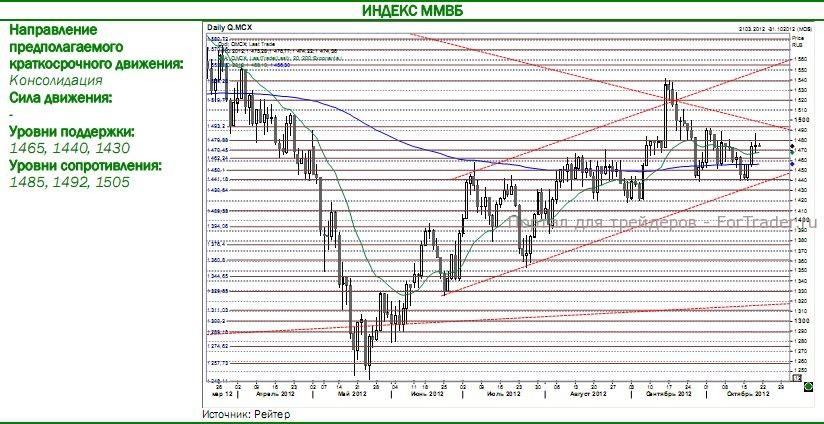The height and width of the screenshot is (424, 824).
Task: Click the мар 12 time axis label
Action: click(x=221, y=394)
